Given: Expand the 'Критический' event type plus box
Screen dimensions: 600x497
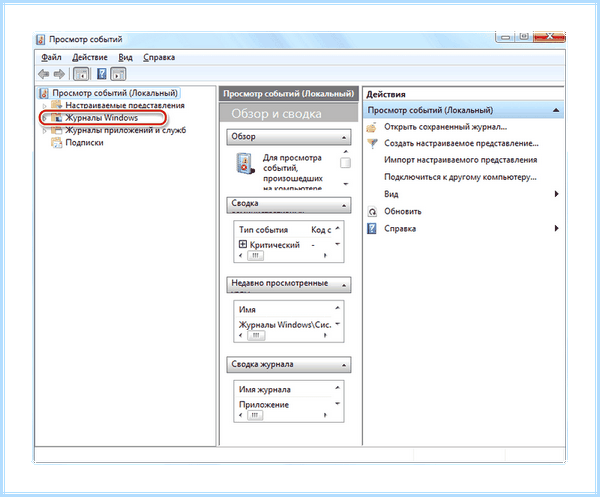Looking at the screenshot, I should (243, 244).
